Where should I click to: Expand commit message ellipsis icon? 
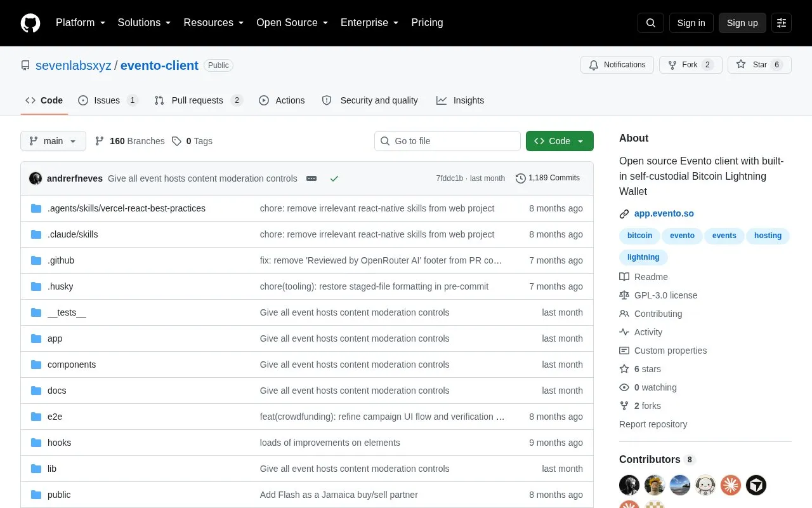311,178
